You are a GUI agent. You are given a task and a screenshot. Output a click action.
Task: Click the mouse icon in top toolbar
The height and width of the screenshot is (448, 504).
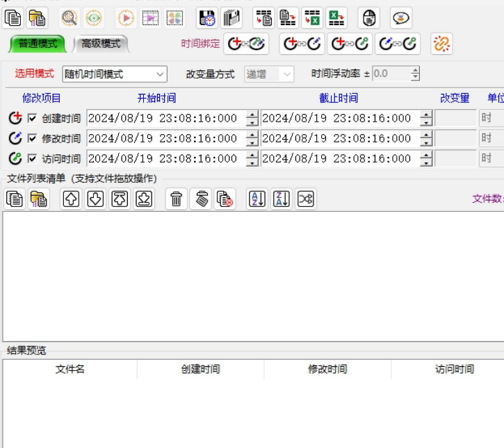(369, 18)
